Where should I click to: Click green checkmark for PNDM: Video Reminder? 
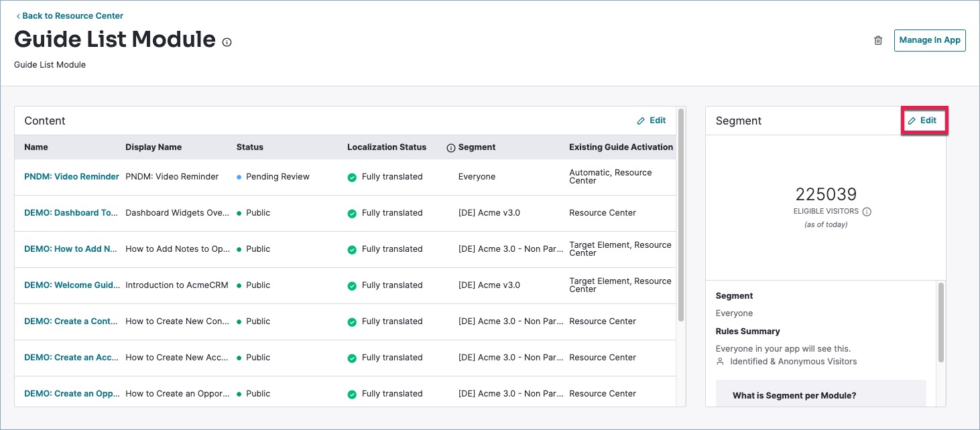pyautogui.click(x=352, y=177)
